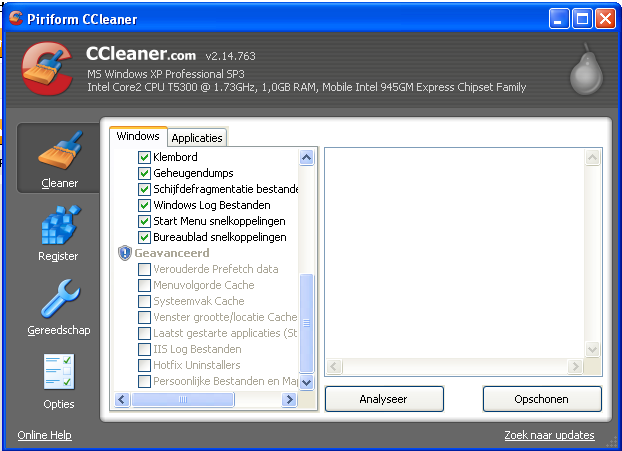Switch to the Applicaties tab

197,138
